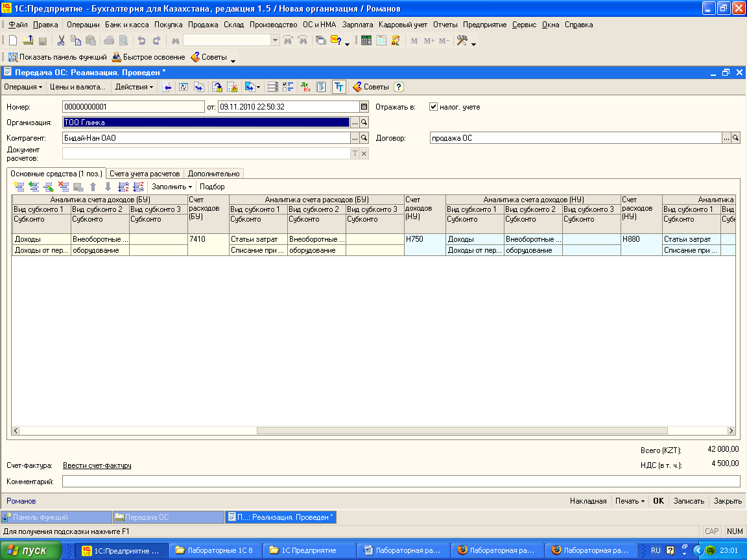The image size is (747, 560).
Task: Click the copy icon in main toolbar
Action: [76, 40]
